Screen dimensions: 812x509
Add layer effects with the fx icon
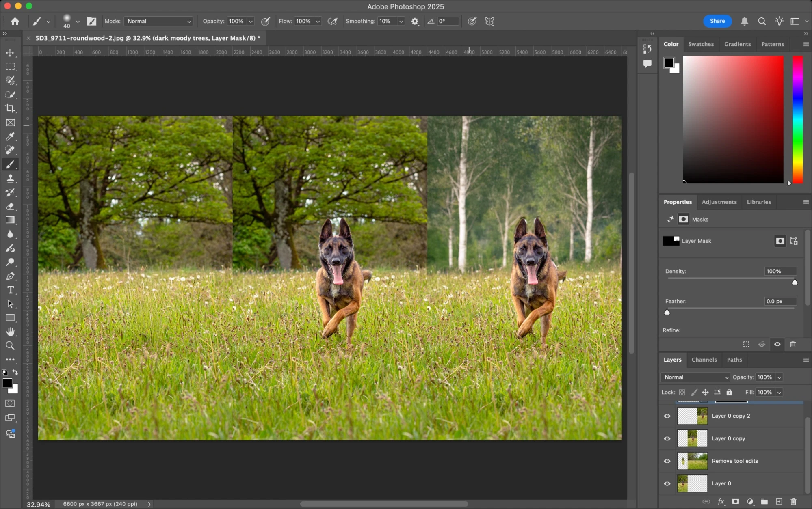click(x=721, y=502)
